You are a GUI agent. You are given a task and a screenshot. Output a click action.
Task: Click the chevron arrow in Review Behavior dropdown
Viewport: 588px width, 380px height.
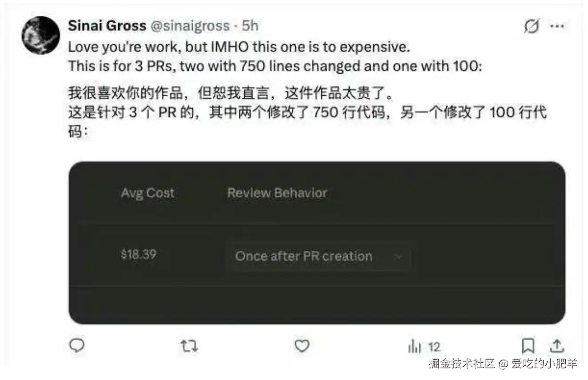[398, 257]
